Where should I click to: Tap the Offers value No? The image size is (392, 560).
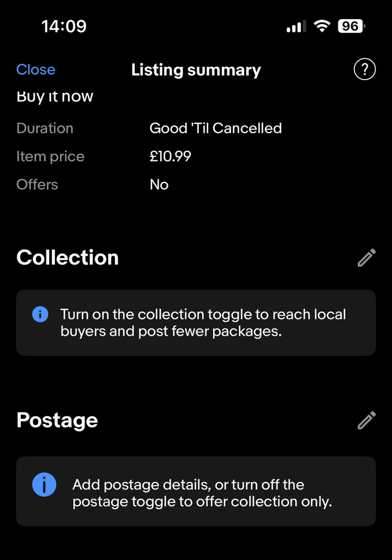pos(159,184)
